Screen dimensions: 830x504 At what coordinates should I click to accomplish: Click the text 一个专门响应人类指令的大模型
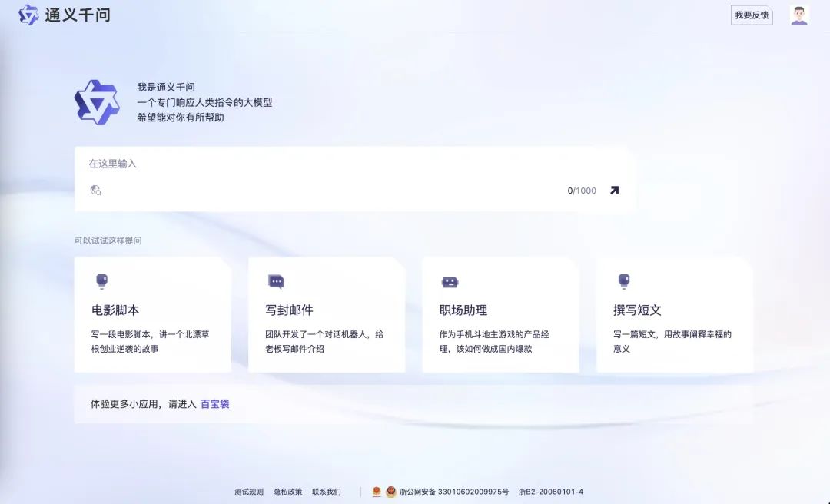click(x=205, y=102)
